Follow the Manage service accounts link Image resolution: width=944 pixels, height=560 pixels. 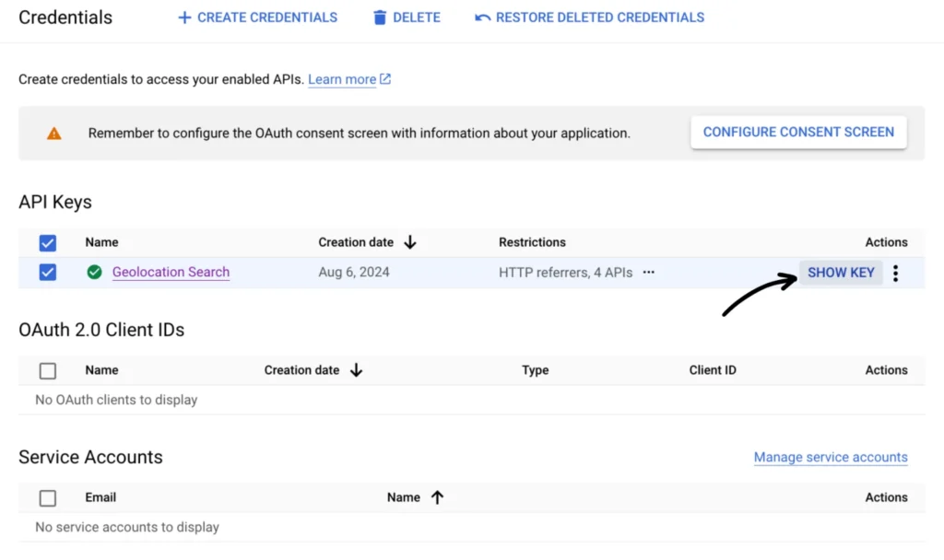click(831, 457)
